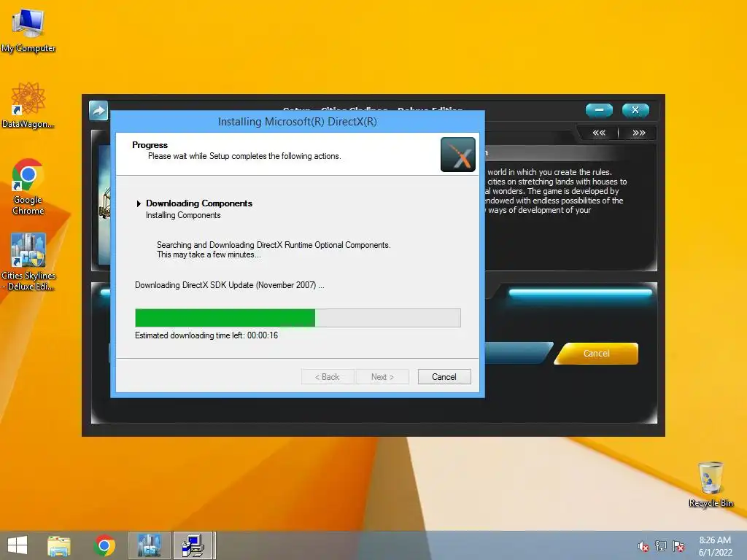Open the Action Center flag icon
This screenshot has height=560, width=747.
pyautogui.click(x=678, y=546)
